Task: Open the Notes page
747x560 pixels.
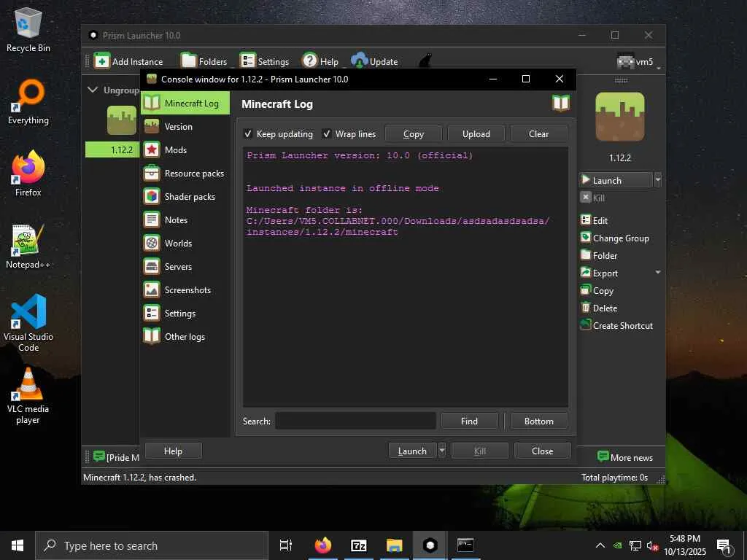Action: pos(185,220)
